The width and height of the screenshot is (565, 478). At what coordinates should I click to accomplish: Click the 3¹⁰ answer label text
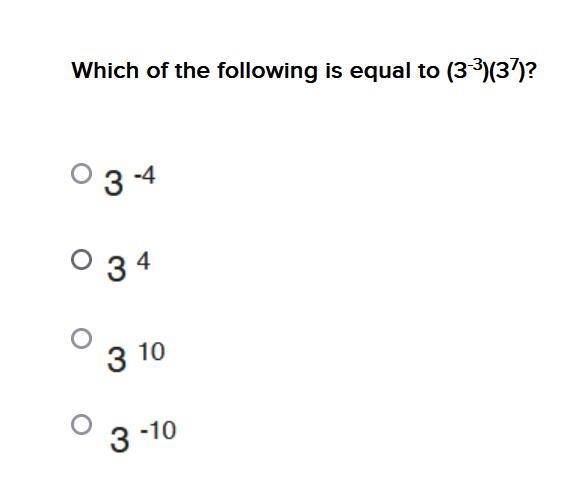(x=136, y=357)
